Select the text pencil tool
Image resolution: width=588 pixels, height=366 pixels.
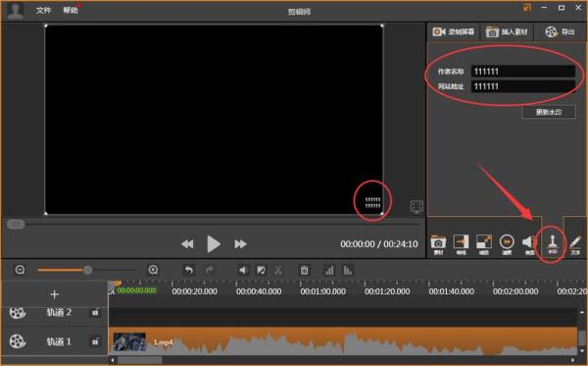pos(575,244)
